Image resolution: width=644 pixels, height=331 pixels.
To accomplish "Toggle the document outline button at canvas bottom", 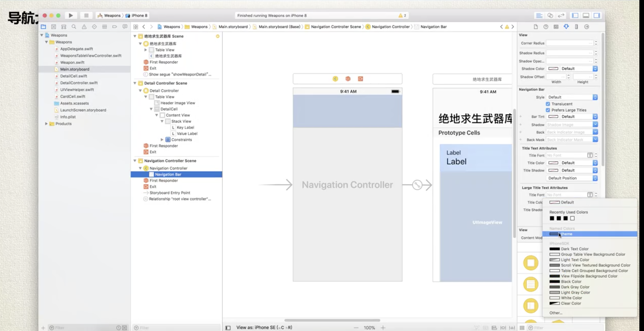I will tap(228, 328).
